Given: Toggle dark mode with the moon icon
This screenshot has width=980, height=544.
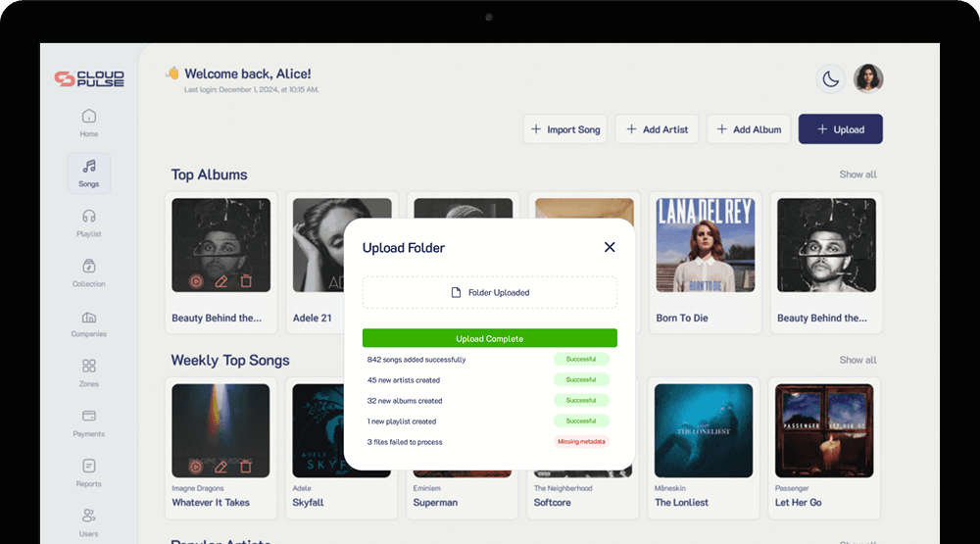Looking at the screenshot, I should pyautogui.click(x=831, y=79).
